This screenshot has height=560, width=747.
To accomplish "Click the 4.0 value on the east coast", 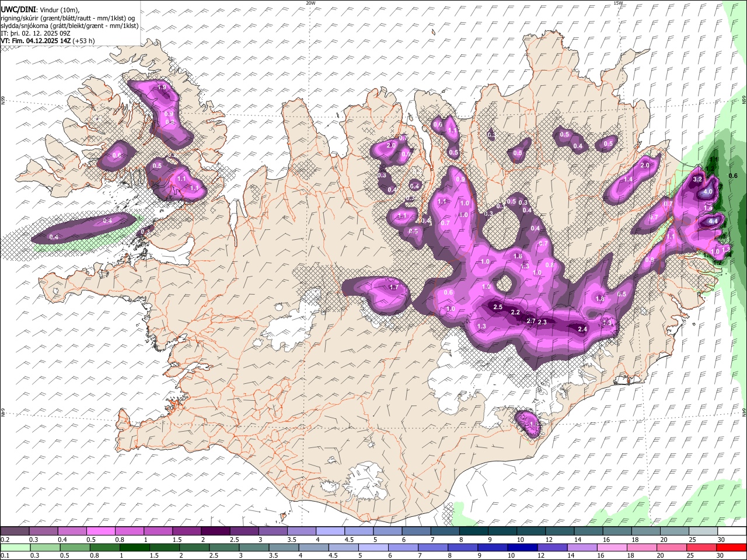I will coord(708,191).
